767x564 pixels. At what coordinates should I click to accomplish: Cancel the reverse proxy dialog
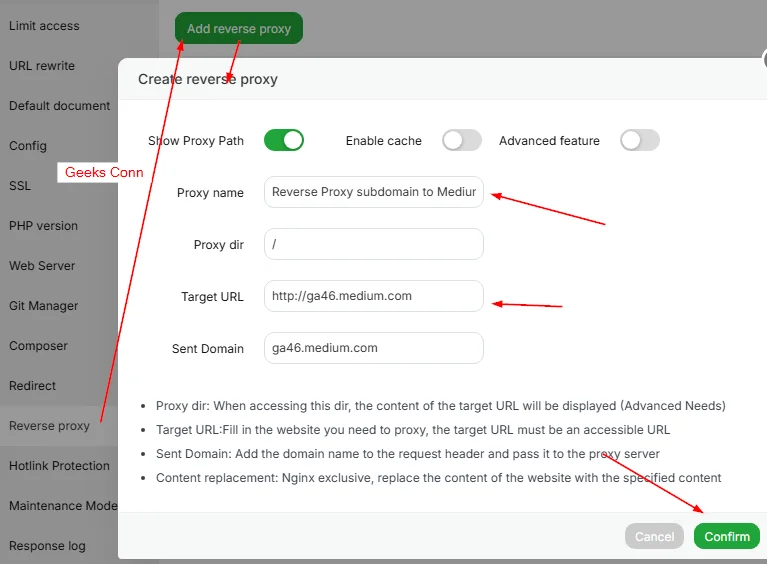coord(654,537)
